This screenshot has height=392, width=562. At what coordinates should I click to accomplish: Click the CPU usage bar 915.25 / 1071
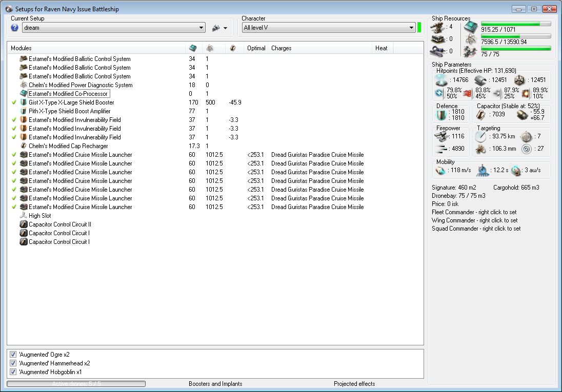point(516,24)
